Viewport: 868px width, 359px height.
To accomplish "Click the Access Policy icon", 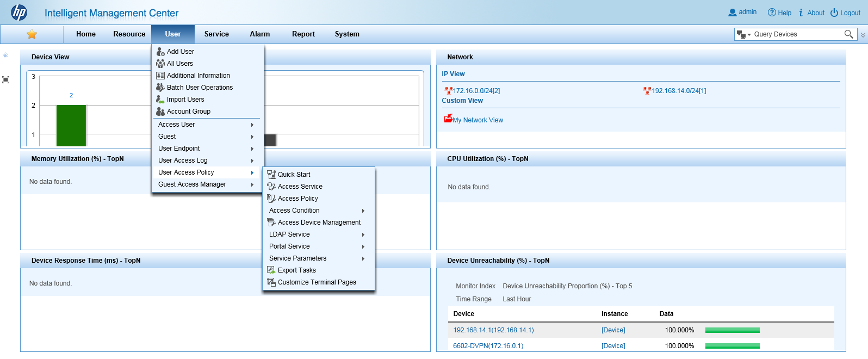I will [271, 199].
